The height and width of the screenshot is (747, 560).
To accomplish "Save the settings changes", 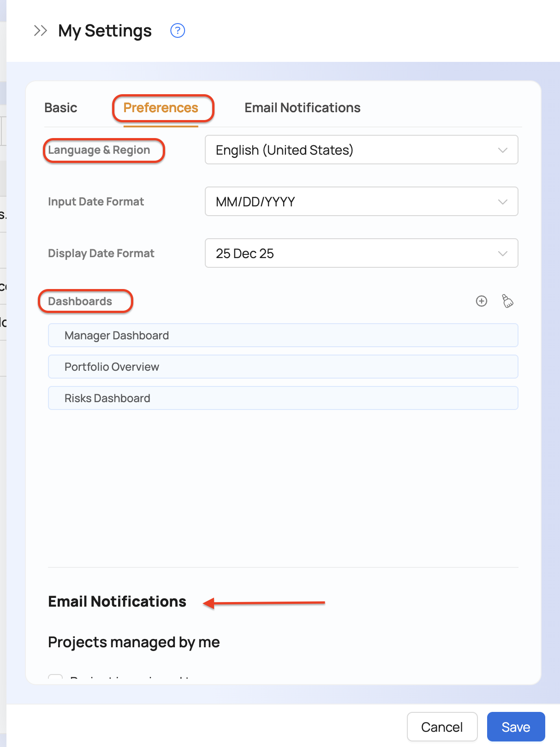I will [x=515, y=727].
